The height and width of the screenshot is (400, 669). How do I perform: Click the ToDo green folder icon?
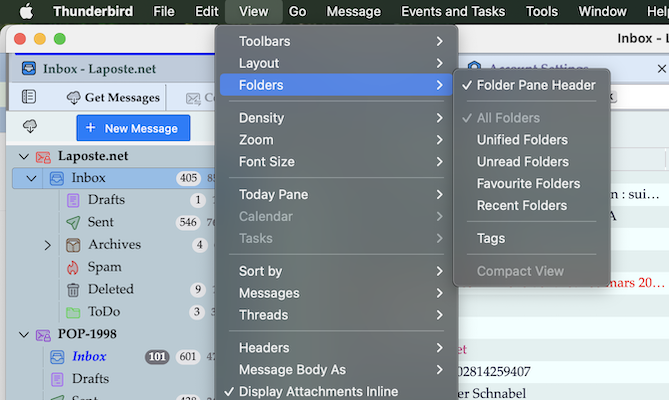[x=73, y=312]
